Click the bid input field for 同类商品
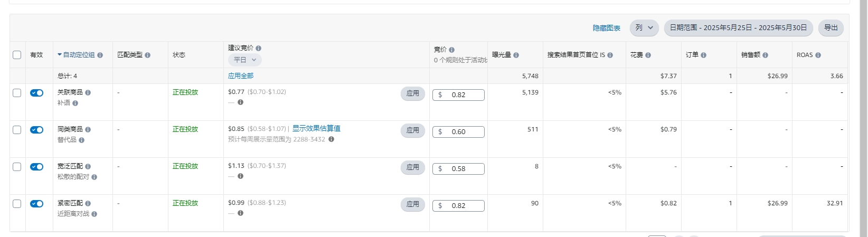Screen dimensions: 868x237 point(458,132)
